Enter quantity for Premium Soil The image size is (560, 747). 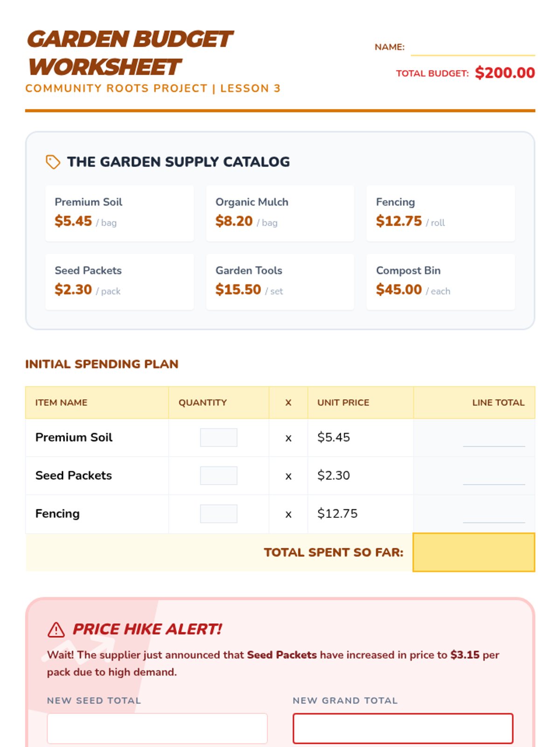[x=218, y=437]
